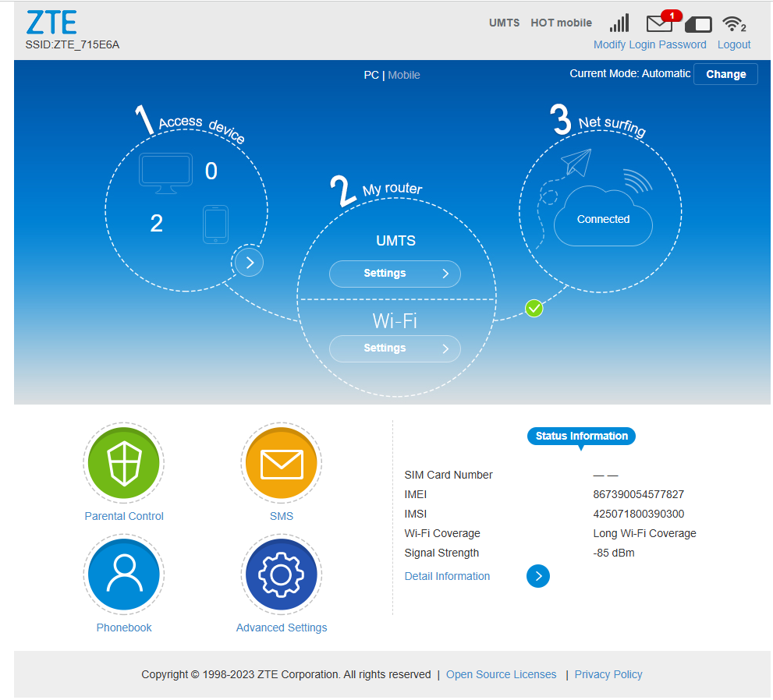Image resolution: width=773 pixels, height=700 pixels.
Task: Open the Privacy Policy link
Action: [608, 674]
